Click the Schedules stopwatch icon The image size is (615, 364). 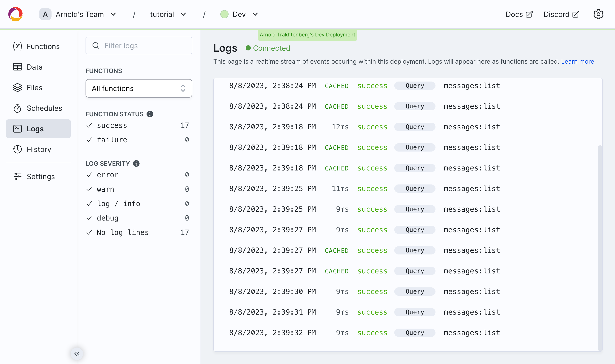[x=18, y=108]
